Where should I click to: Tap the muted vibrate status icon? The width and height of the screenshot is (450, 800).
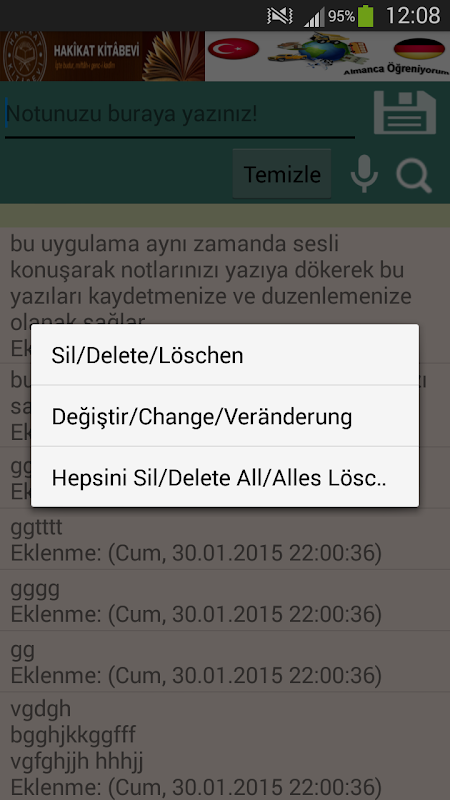click(280, 16)
